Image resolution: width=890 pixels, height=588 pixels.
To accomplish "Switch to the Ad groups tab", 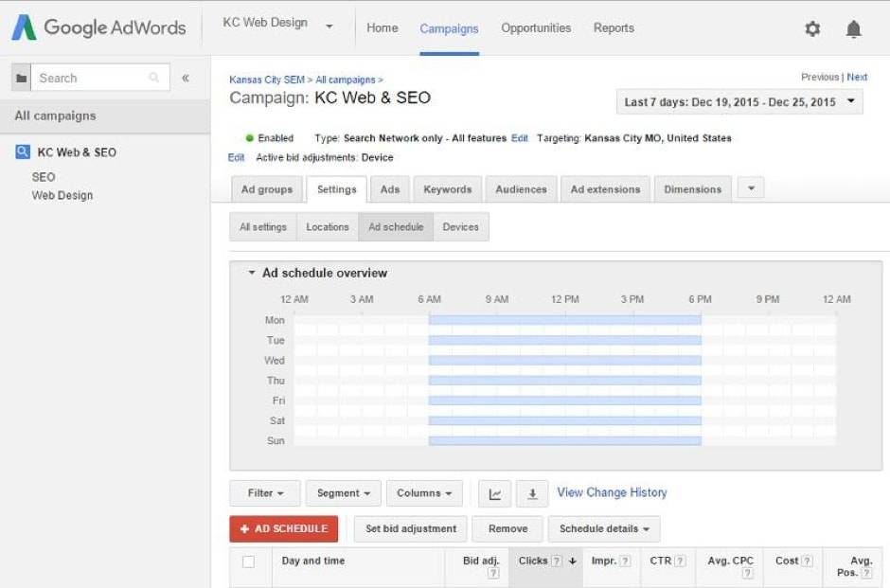I will [x=267, y=189].
